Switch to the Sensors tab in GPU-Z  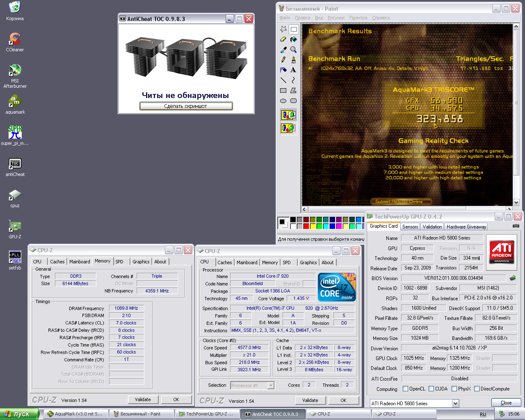pyautogui.click(x=410, y=227)
